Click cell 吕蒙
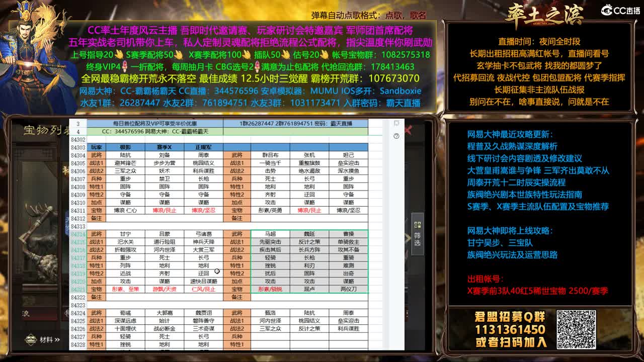The image size is (644, 362). point(165,234)
